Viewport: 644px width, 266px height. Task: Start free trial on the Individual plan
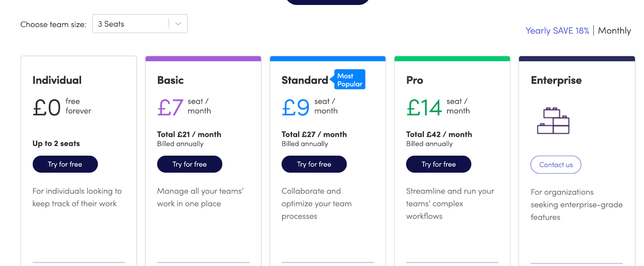click(65, 164)
